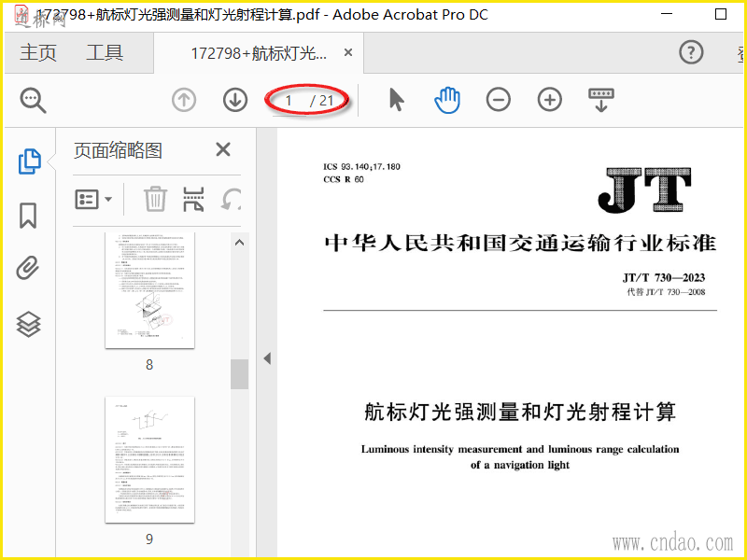Click the standard number JT/T 730—2023
This screenshot has width=747, height=560.
click(664, 277)
